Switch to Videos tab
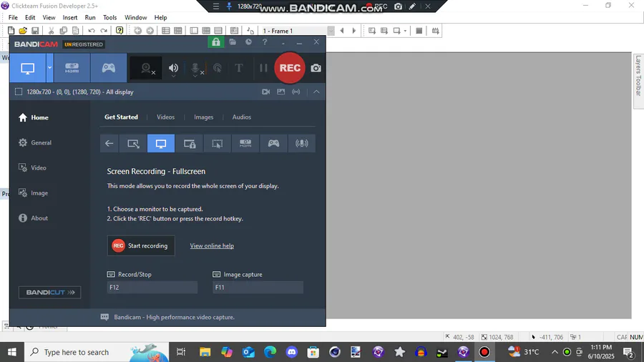 165,117
